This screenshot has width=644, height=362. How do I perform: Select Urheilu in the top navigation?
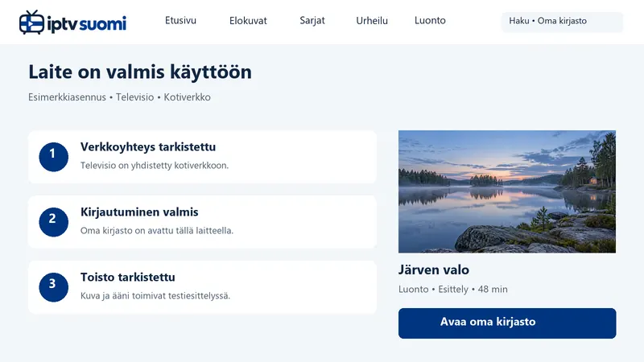click(x=372, y=21)
